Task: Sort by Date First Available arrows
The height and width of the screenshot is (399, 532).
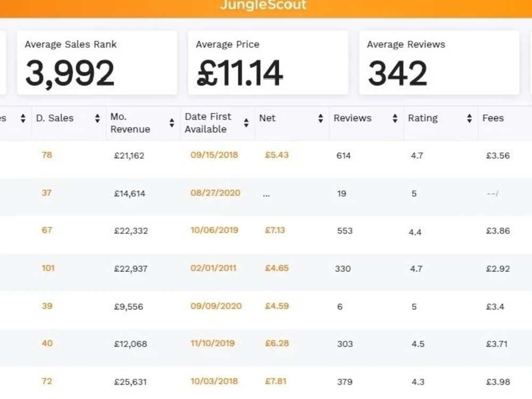Action: coord(246,123)
